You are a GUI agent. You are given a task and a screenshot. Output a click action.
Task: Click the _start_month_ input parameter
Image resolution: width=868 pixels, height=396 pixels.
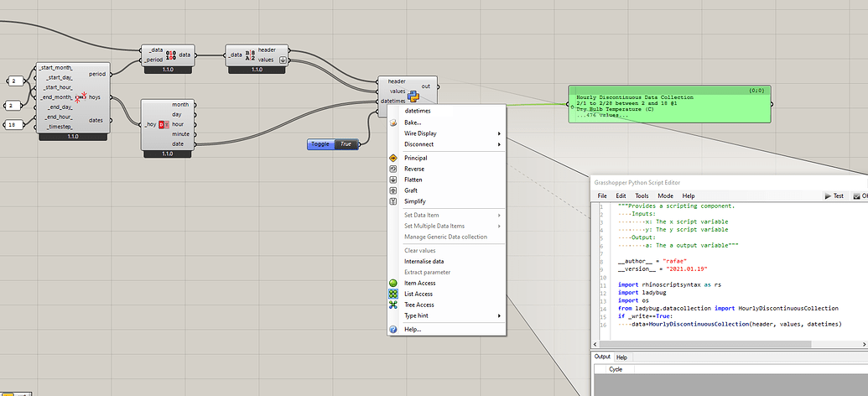pos(57,68)
